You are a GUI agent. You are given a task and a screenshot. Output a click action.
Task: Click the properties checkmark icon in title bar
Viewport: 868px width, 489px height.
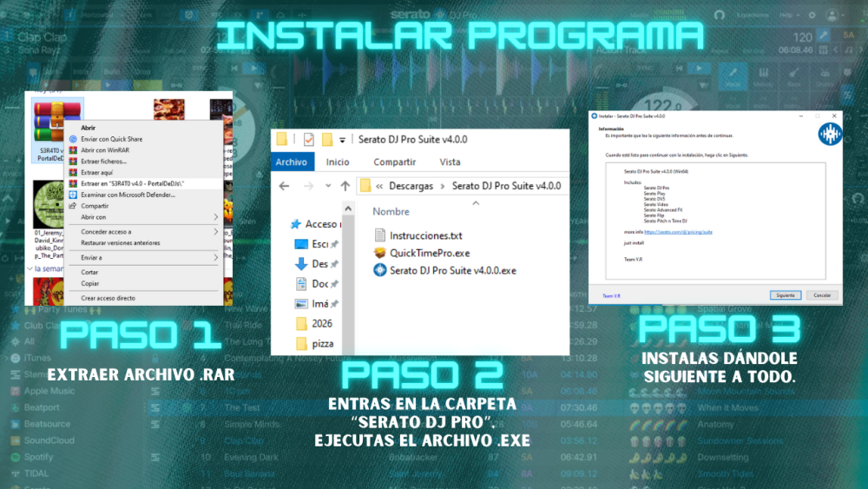(308, 140)
